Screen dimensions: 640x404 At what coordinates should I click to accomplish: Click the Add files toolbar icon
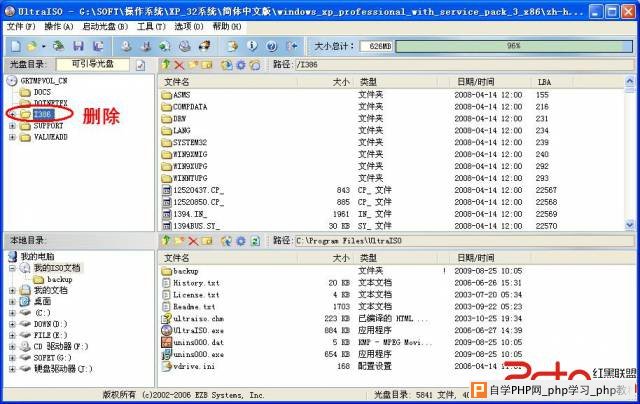(233, 46)
